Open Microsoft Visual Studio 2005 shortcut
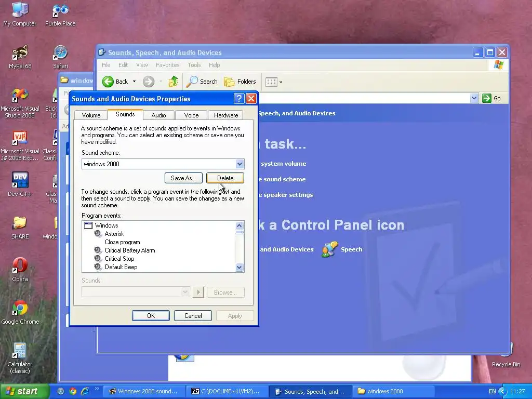Viewport: 532px width, 399px height. click(20, 103)
